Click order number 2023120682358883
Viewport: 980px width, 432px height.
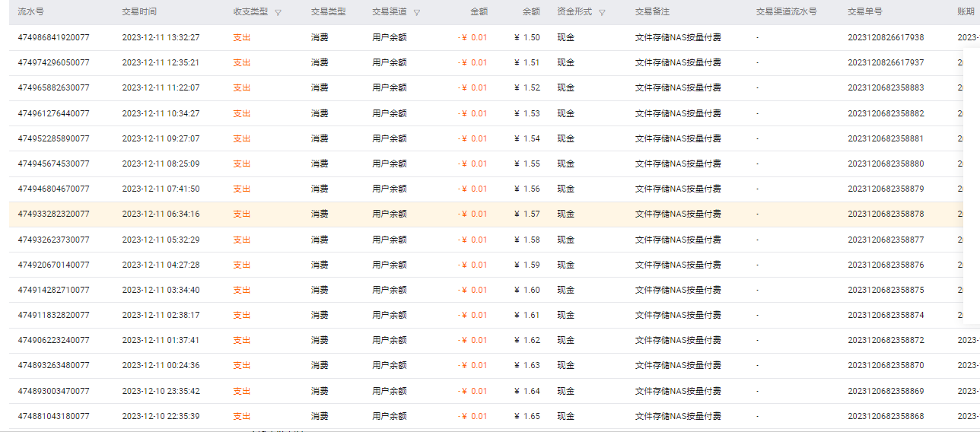pyautogui.click(x=886, y=88)
